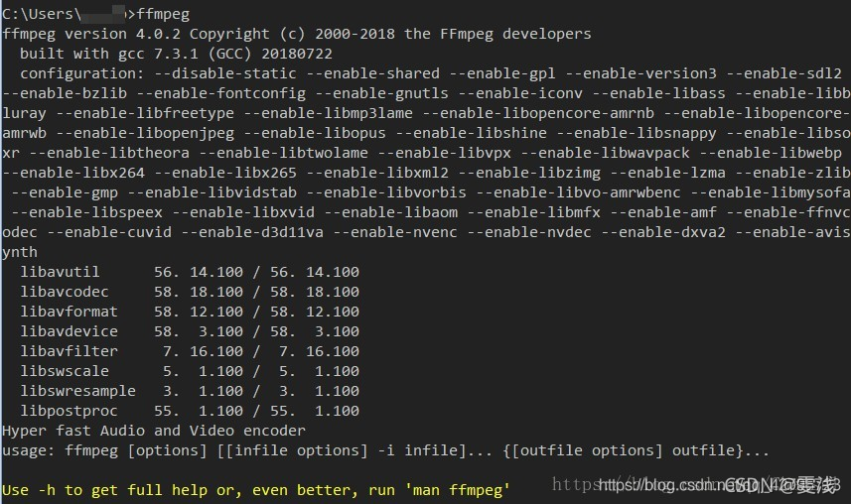Click the '--enable-lzma' flag
851x504 pixels.
click(667, 173)
